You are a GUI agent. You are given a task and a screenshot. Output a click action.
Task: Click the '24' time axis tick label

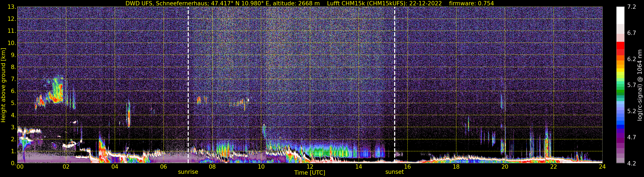pos(602,167)
